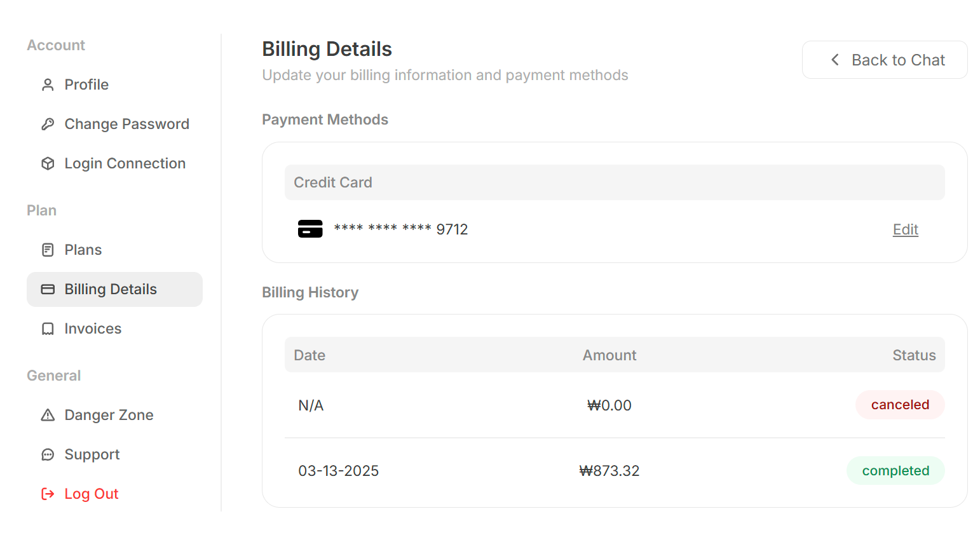This screenshot has width=980, height=542.
Task: Select Danger Zone in the sidebar
Action: click(109, 415)
